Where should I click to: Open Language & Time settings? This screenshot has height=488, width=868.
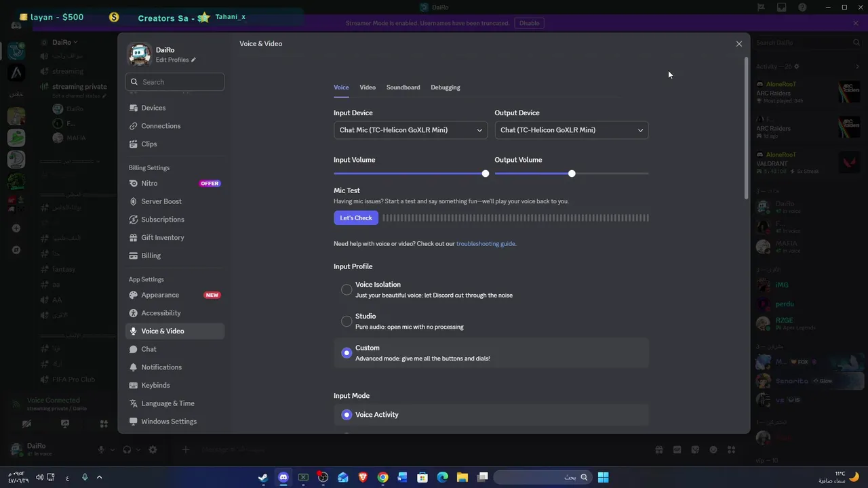[174, 403]
